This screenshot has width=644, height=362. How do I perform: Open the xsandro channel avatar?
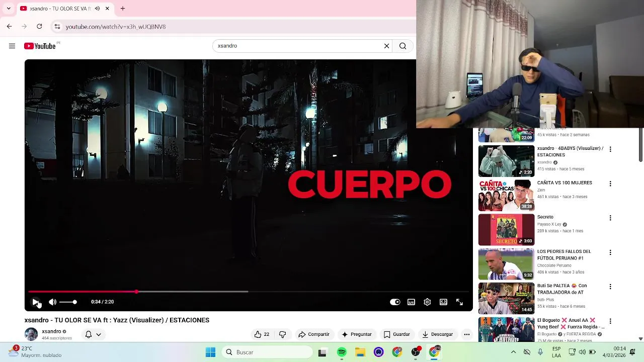31,334
